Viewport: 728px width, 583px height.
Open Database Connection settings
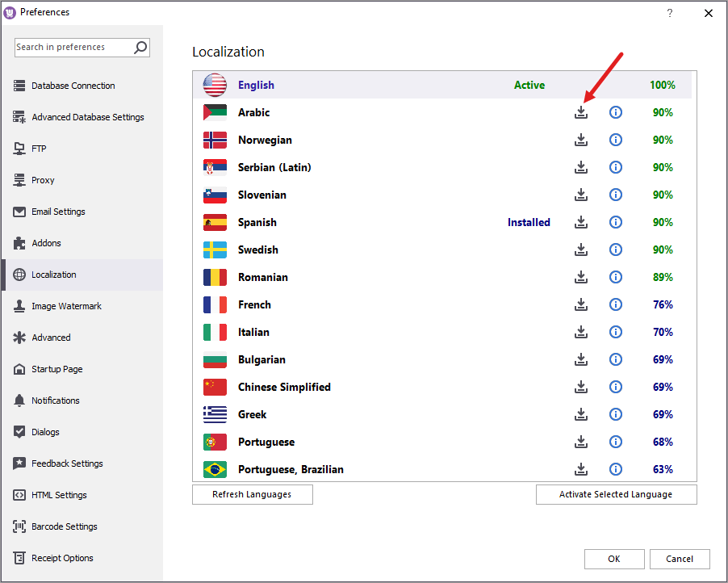tap(73, 86)
